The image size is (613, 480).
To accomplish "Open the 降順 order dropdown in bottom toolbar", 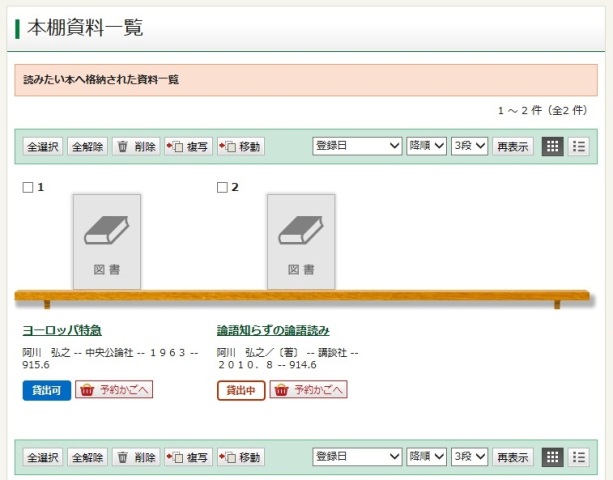I will pos(427,457).
